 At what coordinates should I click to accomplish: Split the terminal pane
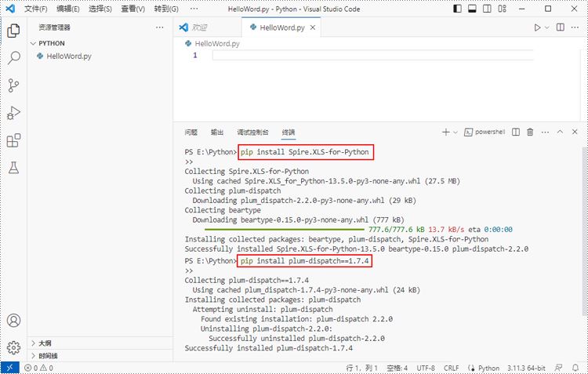tap(516, 132)
